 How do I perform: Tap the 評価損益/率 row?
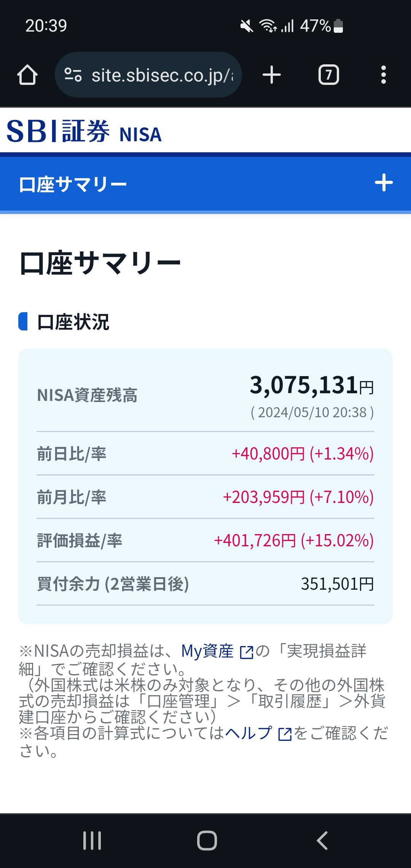click(205, 540)
